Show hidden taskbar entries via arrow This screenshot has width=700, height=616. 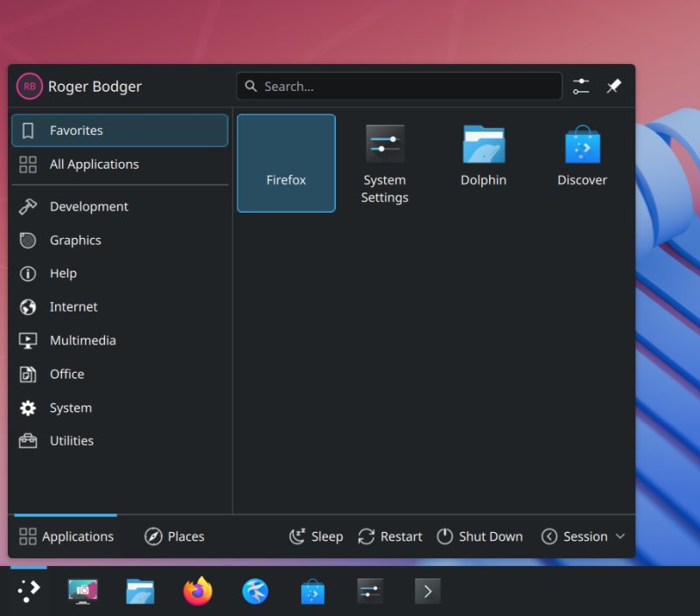tap(427, 591)
